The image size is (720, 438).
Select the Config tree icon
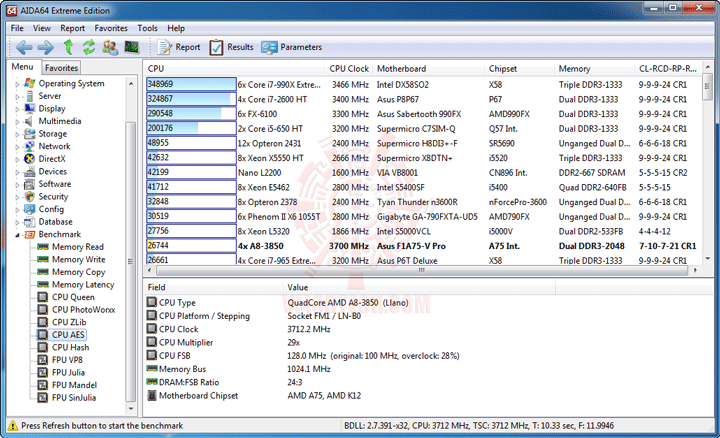29,209
